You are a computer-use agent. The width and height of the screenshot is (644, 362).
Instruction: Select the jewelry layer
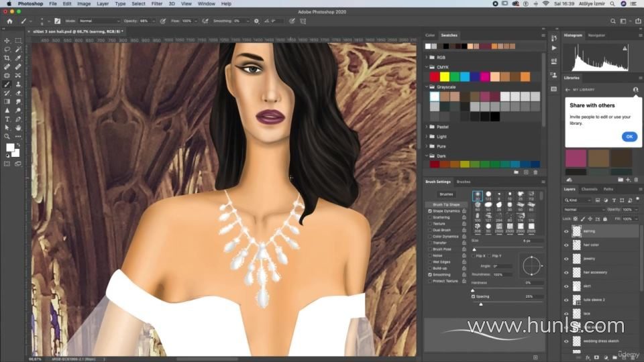(589, 257)
